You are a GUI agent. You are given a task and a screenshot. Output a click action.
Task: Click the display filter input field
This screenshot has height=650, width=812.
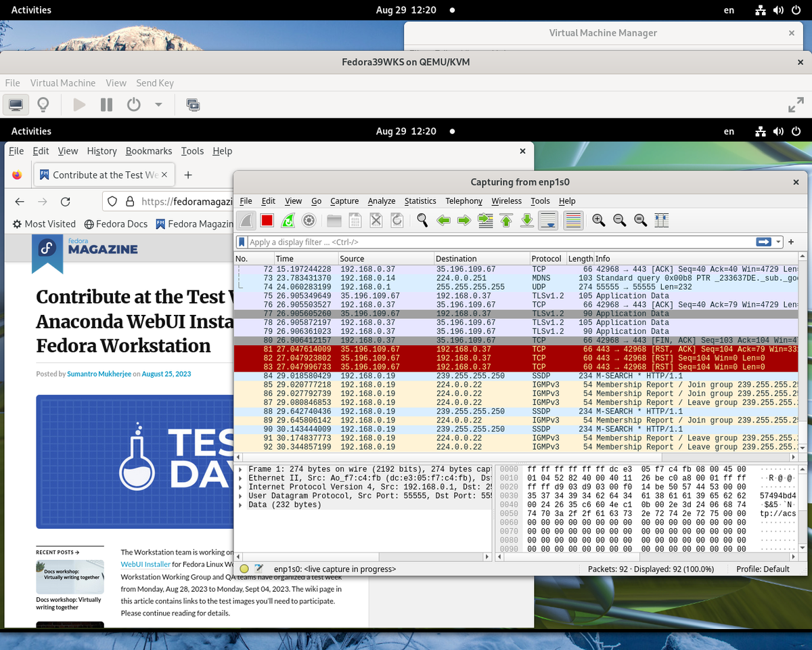click(501, 242)
